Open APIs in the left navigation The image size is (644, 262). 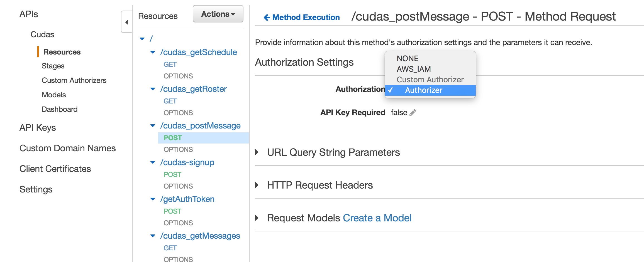tap(29, 14)
